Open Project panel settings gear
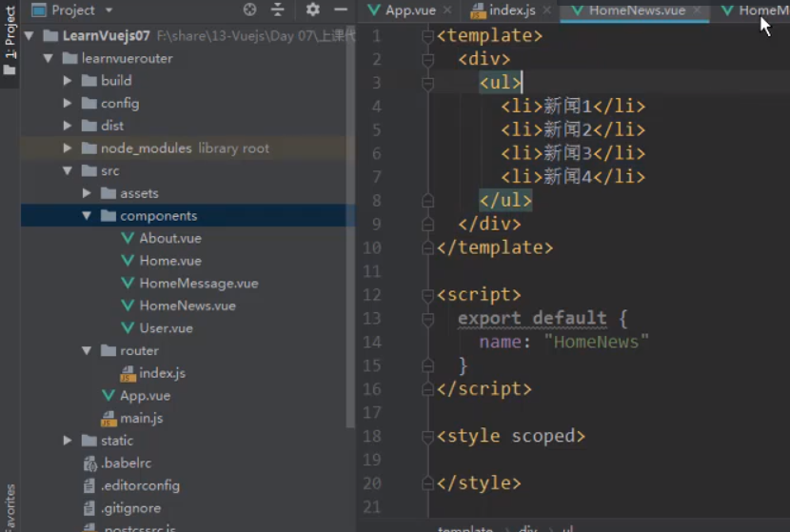790x532 pixels. (313, 10)
